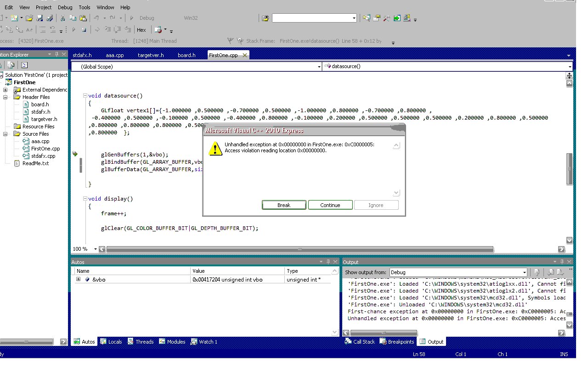
Task: Open the datasource() member dropdown
Action: [x=570, y=67]
